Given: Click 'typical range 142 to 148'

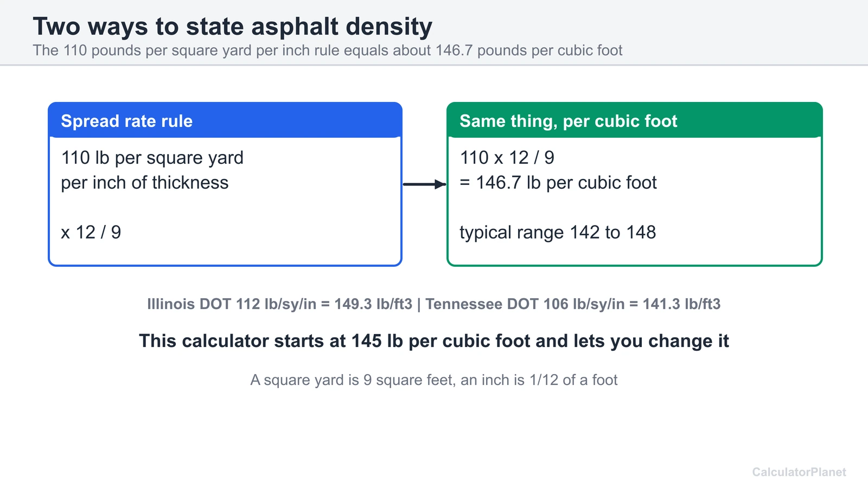Looking at the screenshot, I should 558,233.
